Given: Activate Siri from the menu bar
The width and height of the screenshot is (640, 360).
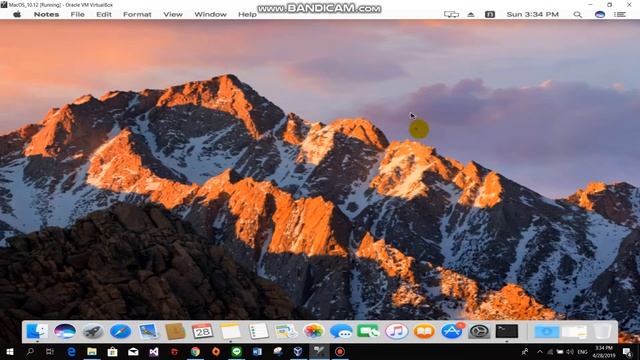Looking at the screenshot, I should [600, 14].
